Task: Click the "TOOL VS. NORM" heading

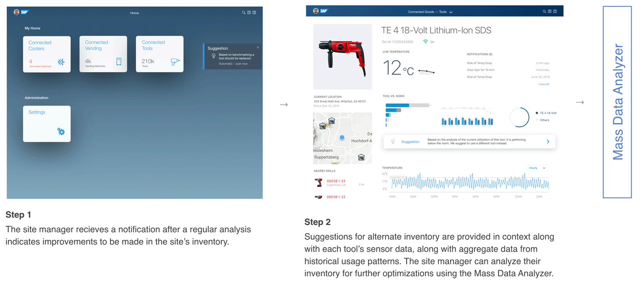Action: 393,96
